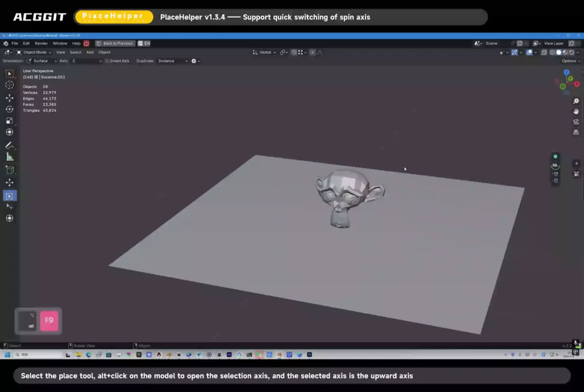Image resolution: width=584 pixels, height=392 pixels.
Task: Click the Zoom magnifier viewport icon
Action: tap(576, 101)
